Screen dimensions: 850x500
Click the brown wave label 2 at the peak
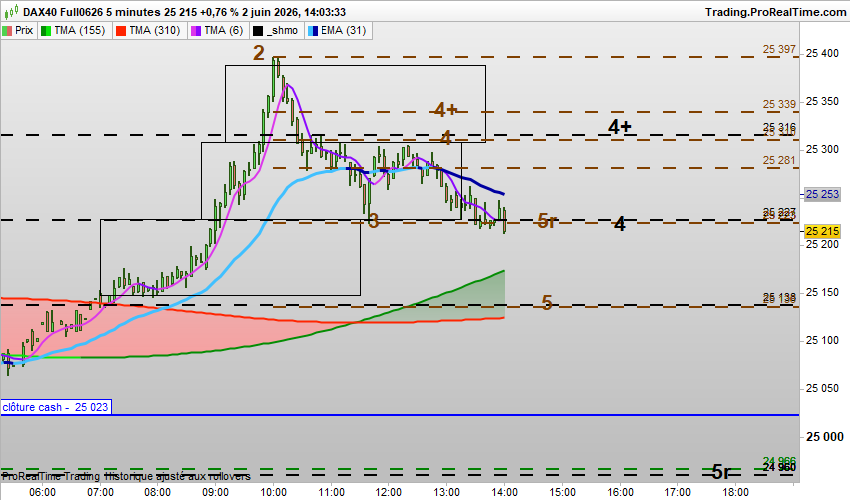coord(259,53)
